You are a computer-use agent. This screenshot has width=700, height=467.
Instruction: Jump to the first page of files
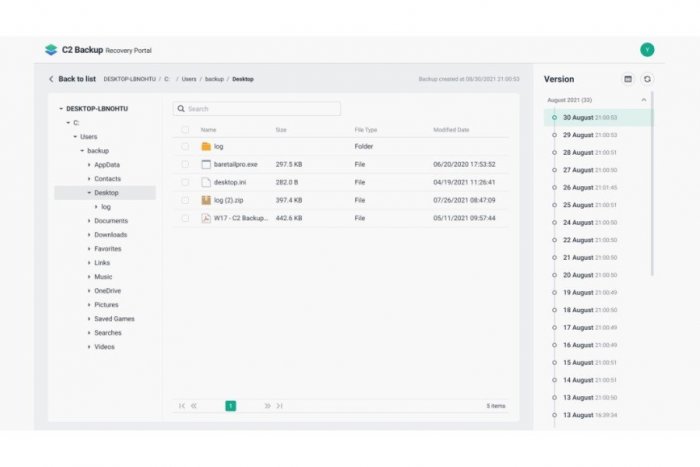(x=181, y=406)
